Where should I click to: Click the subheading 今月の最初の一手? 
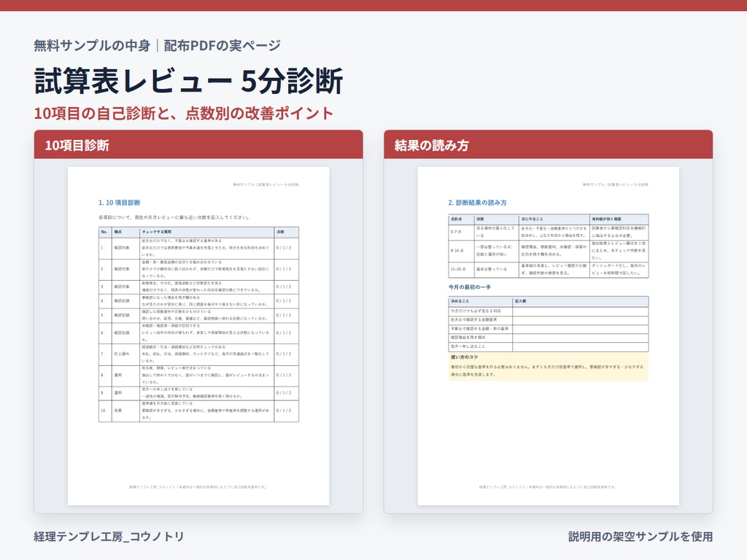coord(469,287)
